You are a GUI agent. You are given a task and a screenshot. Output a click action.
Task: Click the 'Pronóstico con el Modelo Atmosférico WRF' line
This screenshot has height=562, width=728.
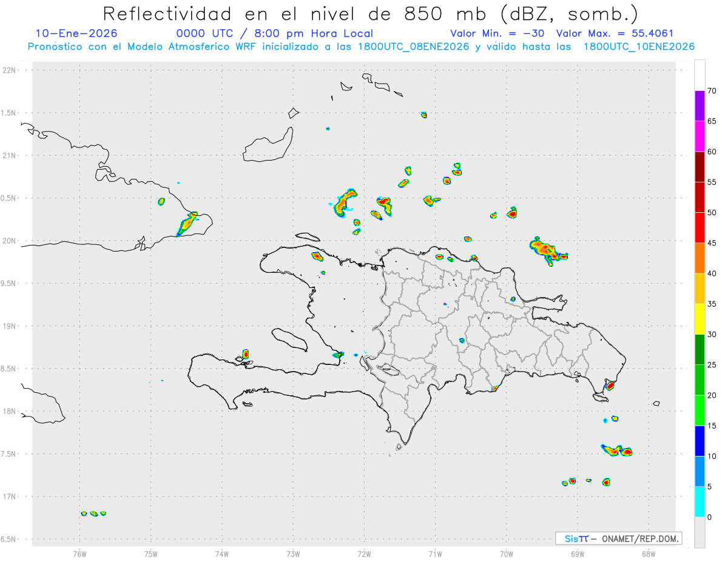[x=361, y=47]
